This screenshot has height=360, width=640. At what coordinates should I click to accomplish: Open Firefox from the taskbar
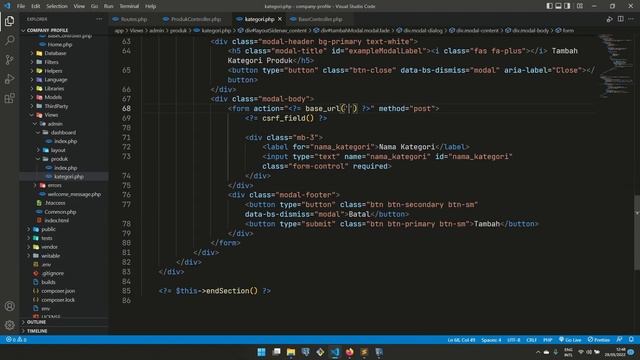[x=350, y=352]
